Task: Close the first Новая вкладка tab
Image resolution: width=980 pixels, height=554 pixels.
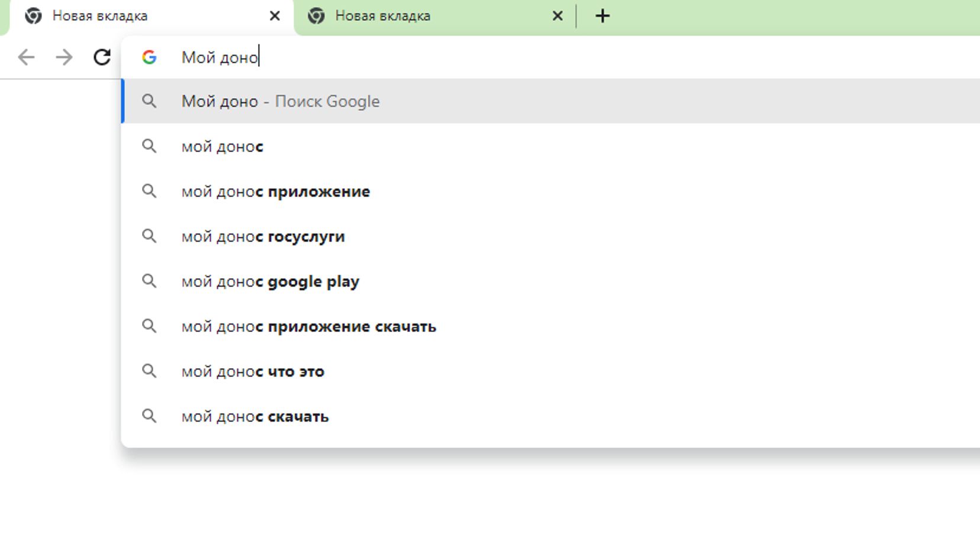Action: (x=275, y=16)
